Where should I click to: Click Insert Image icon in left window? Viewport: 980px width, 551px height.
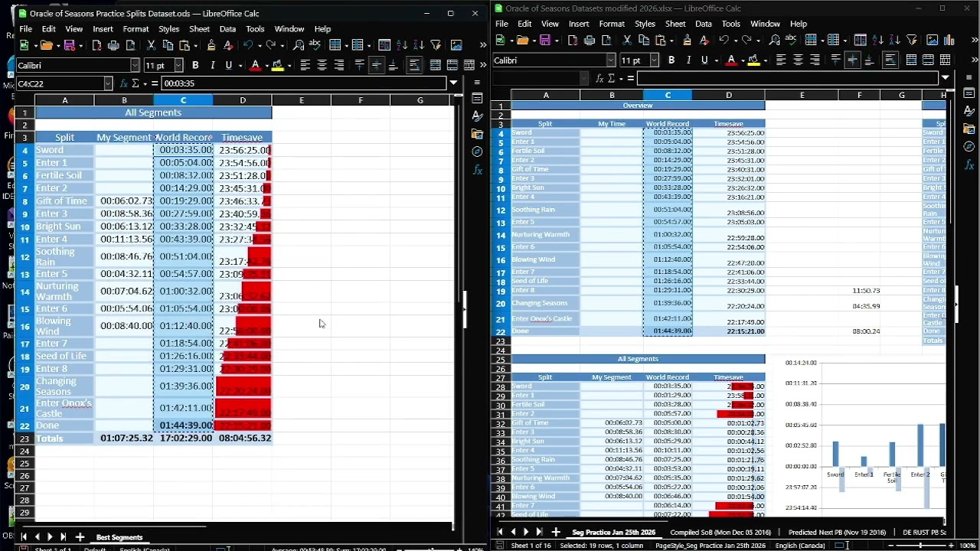click(x=456, y=46)
